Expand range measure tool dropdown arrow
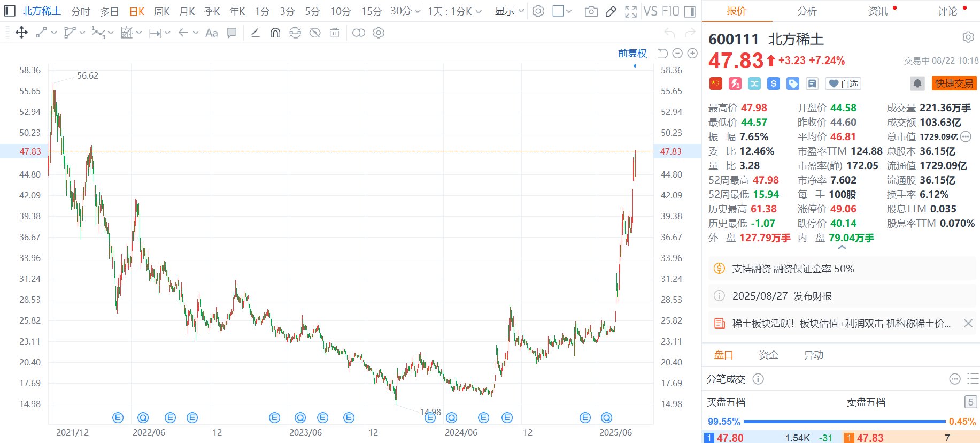980x443 pixels. [x=167, y=33]
